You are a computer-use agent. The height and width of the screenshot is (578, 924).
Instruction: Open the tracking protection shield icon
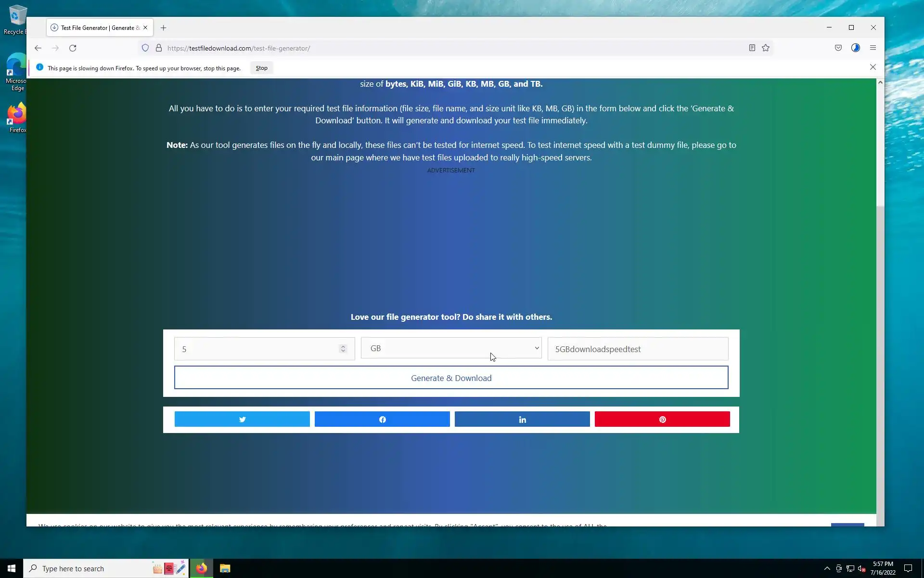[x=145, y=48]
